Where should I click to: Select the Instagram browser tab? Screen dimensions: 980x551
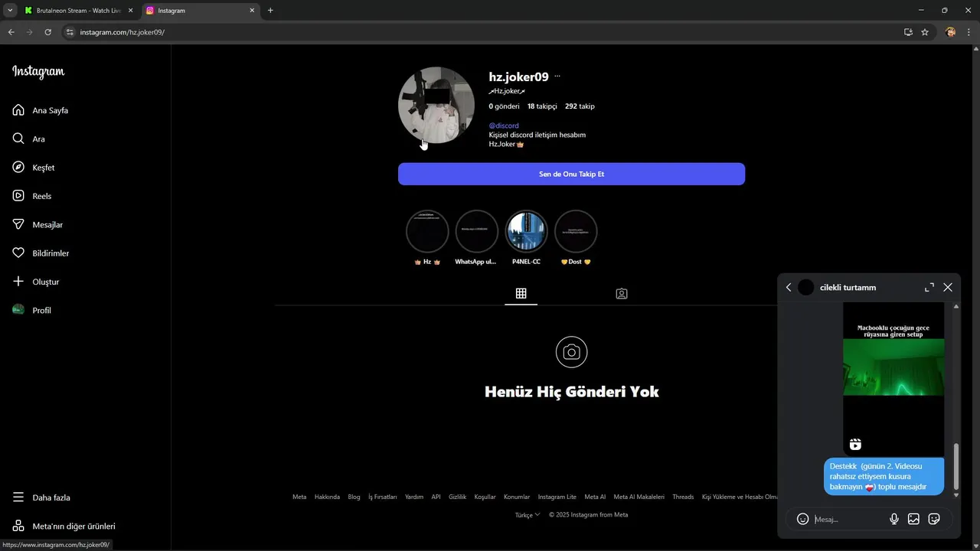point(199,11)
